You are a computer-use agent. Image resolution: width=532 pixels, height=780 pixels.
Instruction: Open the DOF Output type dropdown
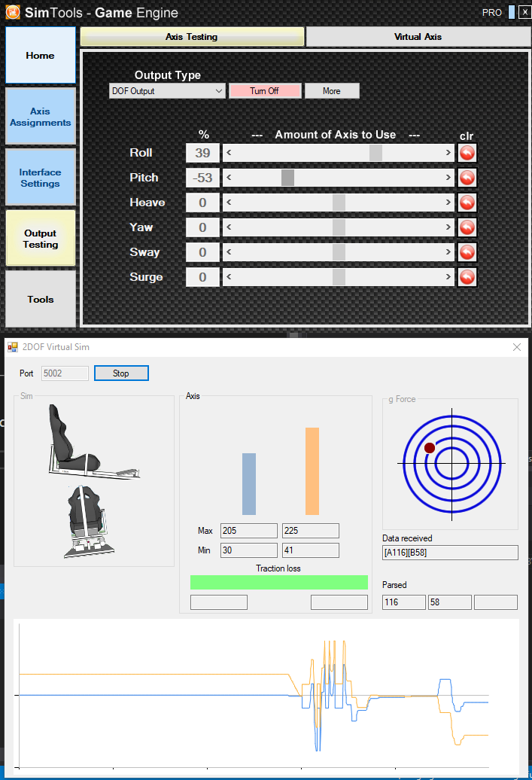click(x=167, y=91)
